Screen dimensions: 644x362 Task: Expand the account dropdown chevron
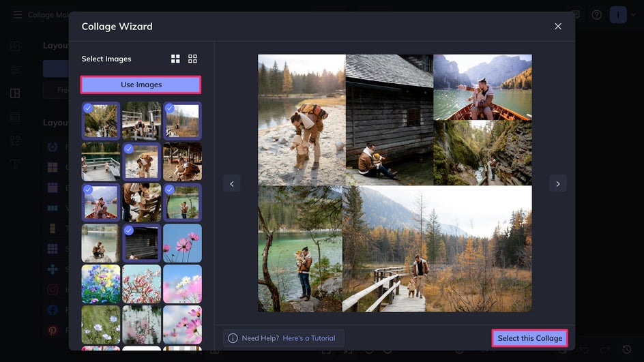633,15
